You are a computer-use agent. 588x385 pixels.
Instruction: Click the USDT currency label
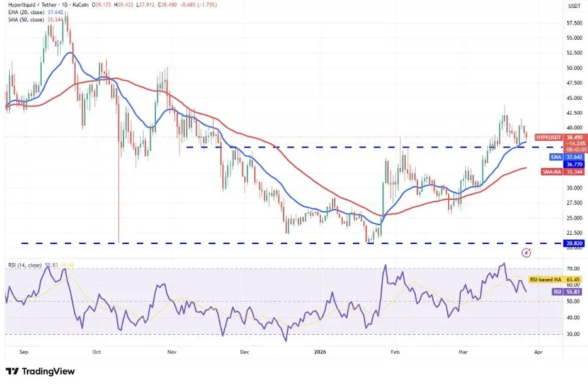click(574, 6)
